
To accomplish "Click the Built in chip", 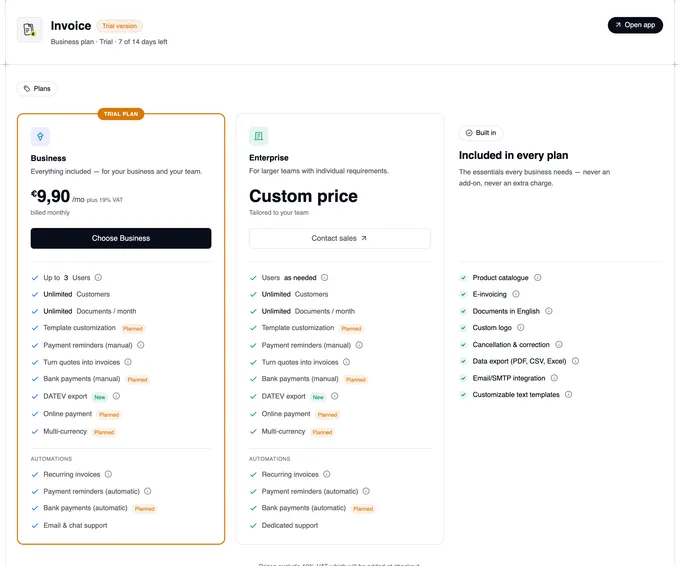I will pyautogui.click(x=481, y=133).
